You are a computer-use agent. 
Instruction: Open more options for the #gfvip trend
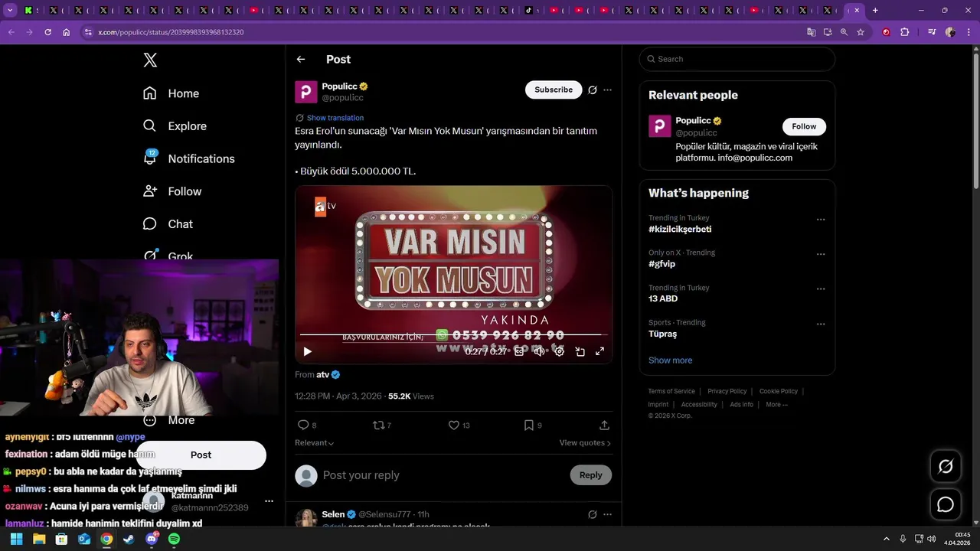point(821,254)
